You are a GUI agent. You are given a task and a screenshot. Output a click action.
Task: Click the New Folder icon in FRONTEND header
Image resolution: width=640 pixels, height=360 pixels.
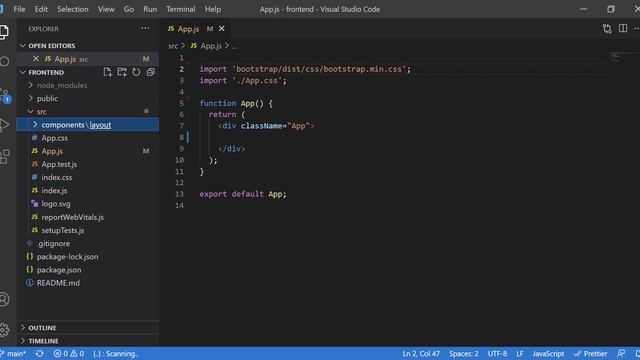[x=122, y=72]
